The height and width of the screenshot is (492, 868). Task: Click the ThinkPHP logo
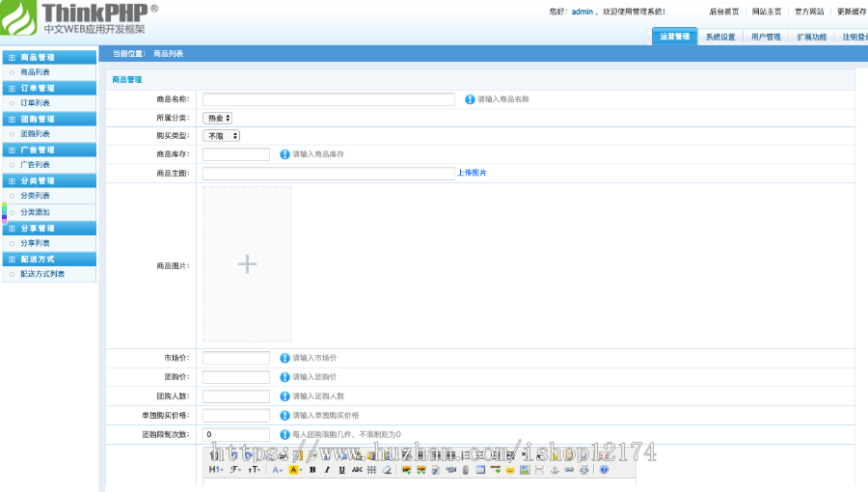point(79,17)
